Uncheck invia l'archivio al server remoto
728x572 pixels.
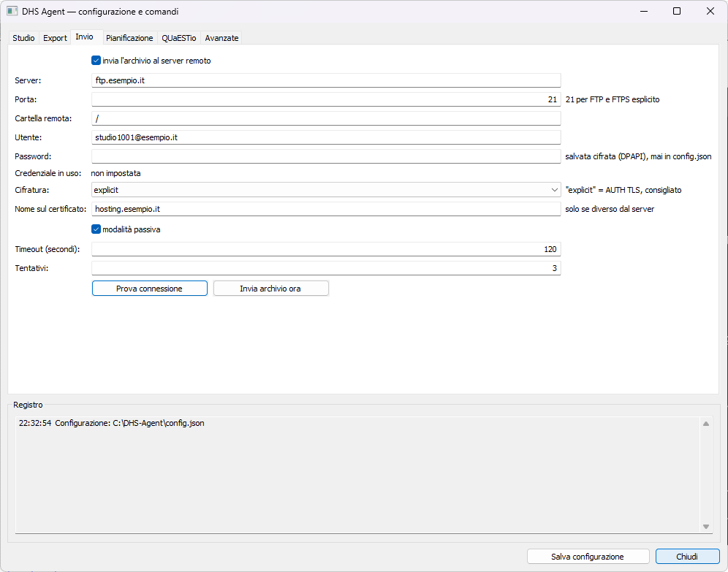pyautogui.click(x=96, y=61)
